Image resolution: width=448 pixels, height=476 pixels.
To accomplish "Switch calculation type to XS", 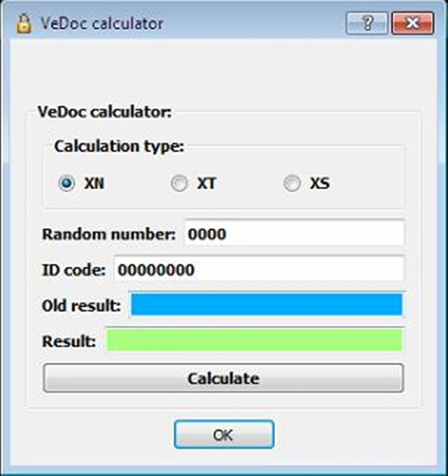I will pos(292,184).
